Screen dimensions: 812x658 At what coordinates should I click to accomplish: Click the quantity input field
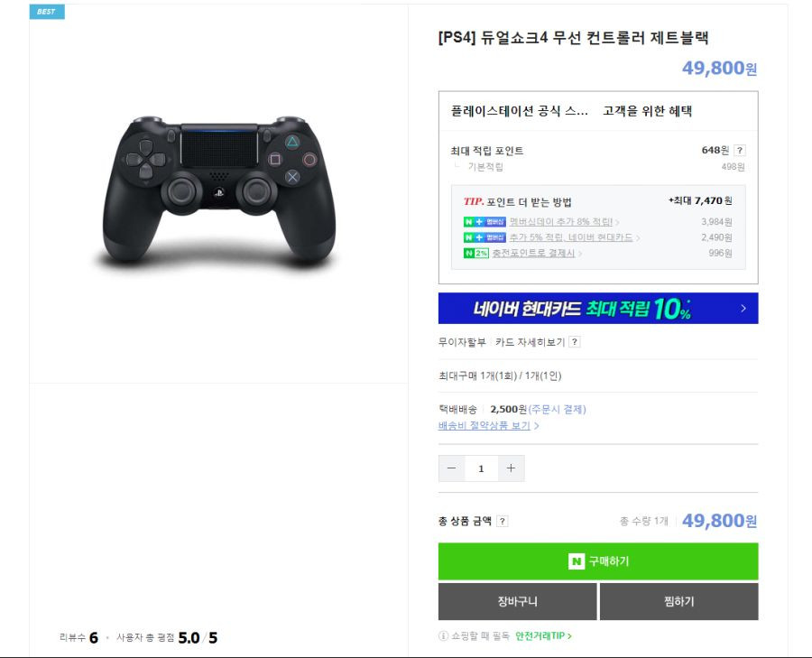pyautogui.click(x=481, y=468)
